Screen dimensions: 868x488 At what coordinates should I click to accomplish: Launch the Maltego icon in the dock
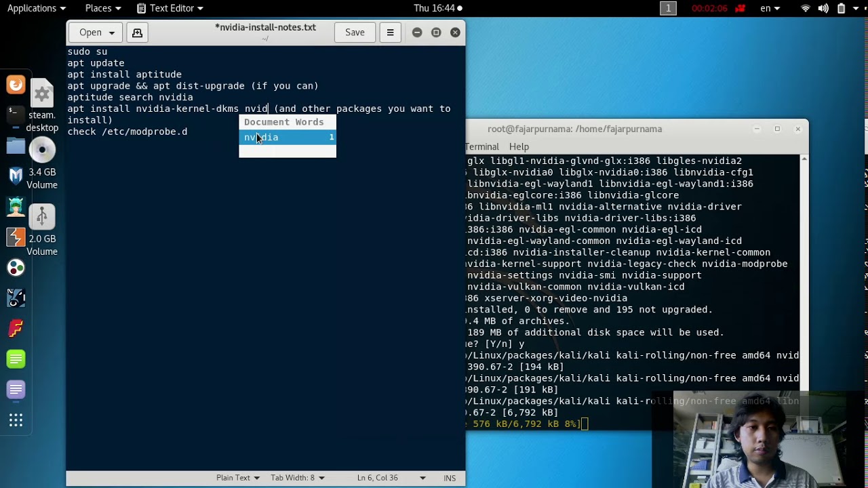pyautogui.click(x=16, y=298)
